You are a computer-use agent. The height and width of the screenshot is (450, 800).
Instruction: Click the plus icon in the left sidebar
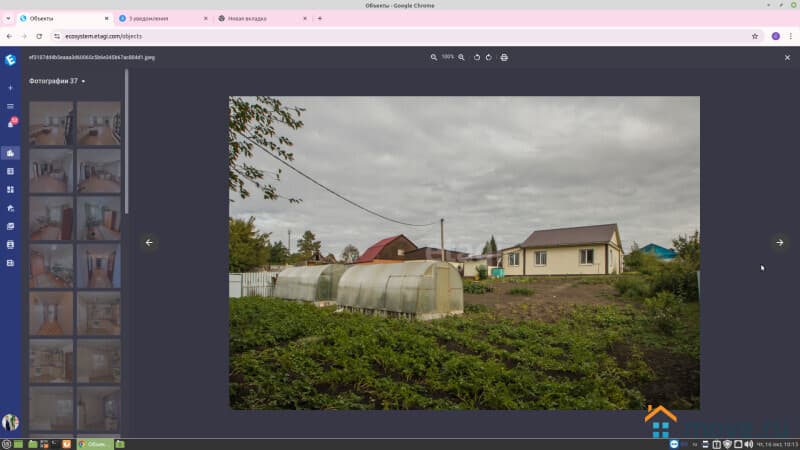click(10, 88)
